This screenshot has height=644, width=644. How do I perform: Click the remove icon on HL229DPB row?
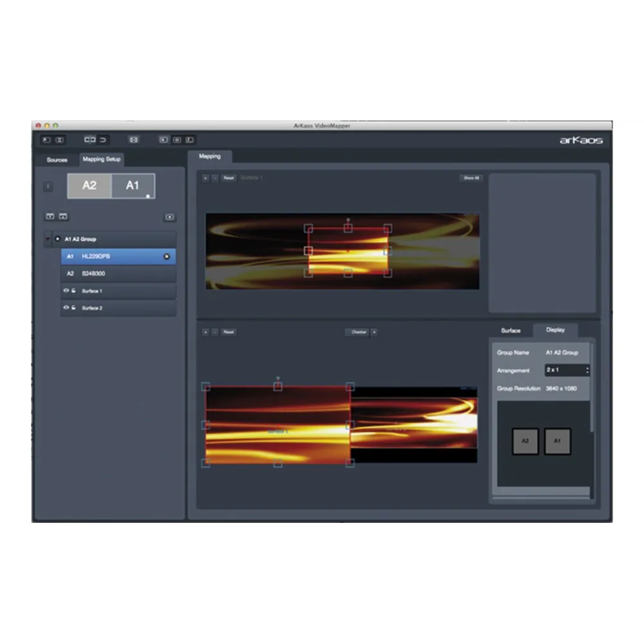point(167,256)
